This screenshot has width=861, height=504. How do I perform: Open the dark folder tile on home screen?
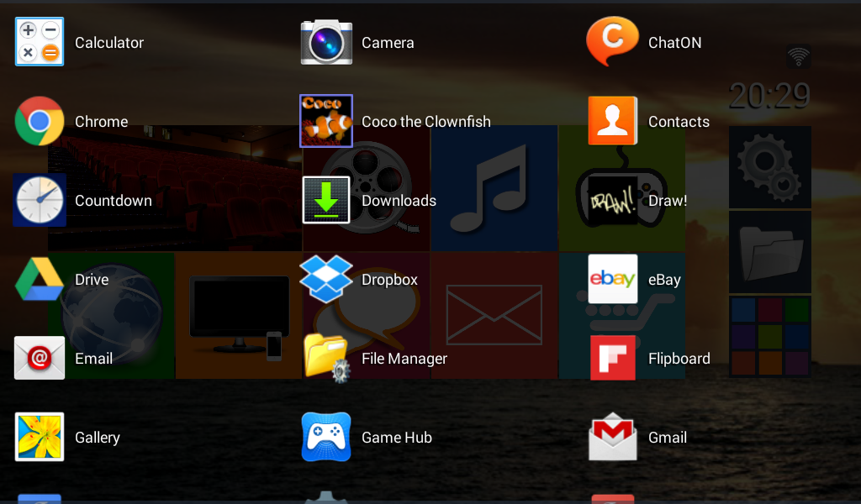(770, 252)
